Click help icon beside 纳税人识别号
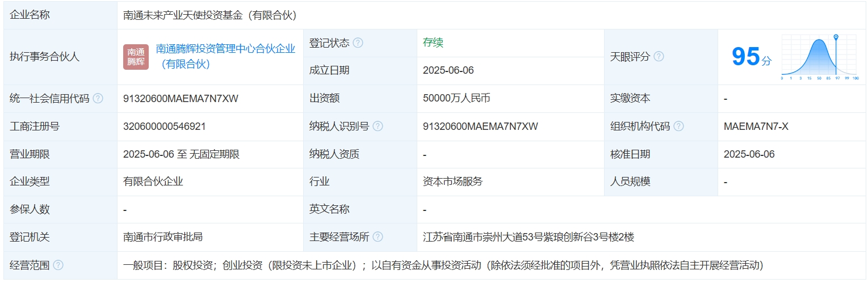The image size is (868, 283). pos(378,126)
